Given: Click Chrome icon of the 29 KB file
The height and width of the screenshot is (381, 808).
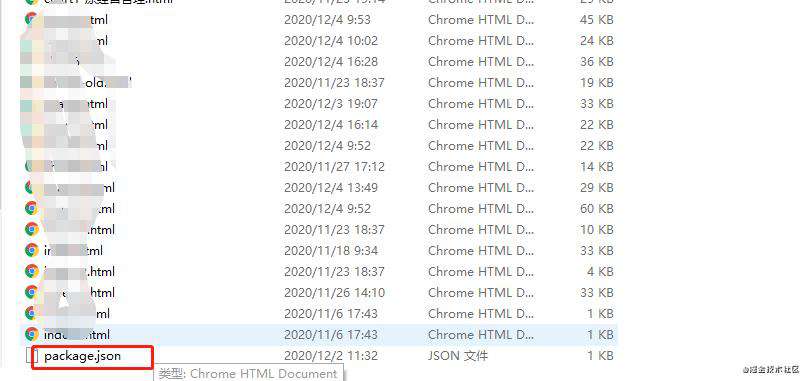Looking at the screenshot, I should [31, 187].
